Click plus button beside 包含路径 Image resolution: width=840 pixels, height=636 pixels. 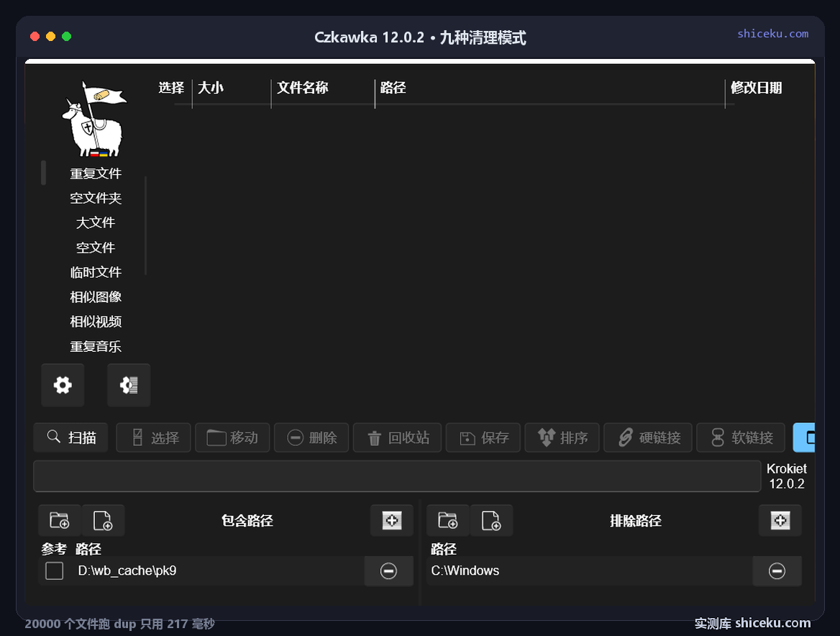pos(392,520)
